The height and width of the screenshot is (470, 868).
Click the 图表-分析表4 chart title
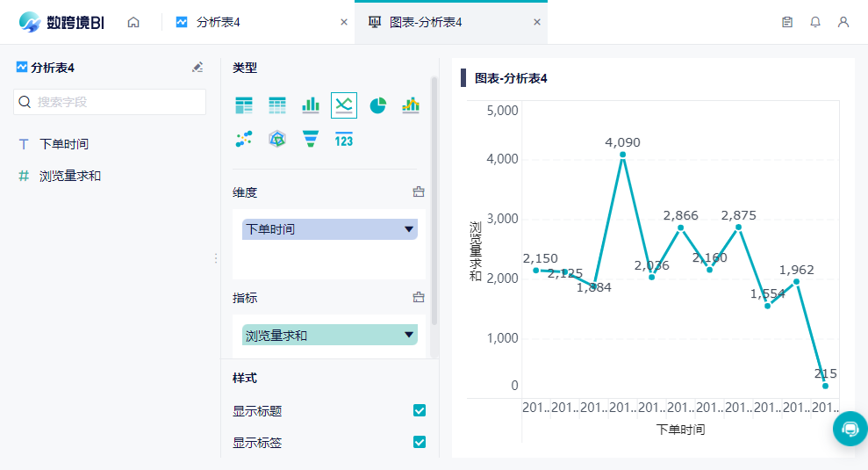pos(511,78)
